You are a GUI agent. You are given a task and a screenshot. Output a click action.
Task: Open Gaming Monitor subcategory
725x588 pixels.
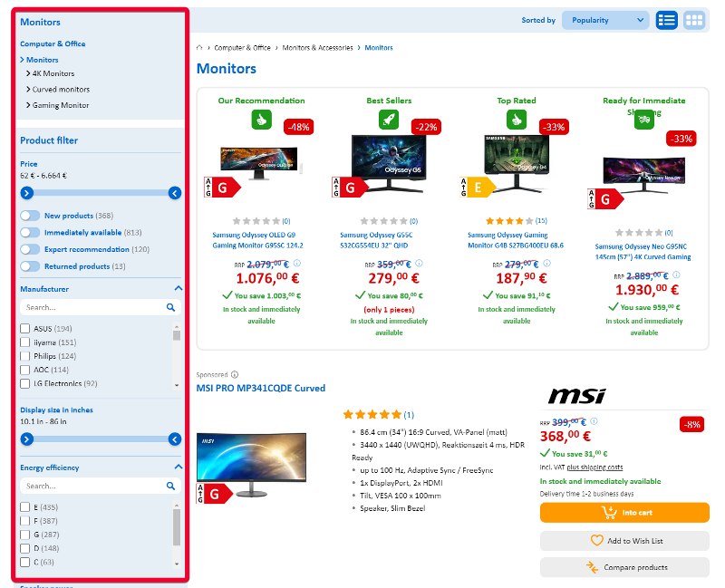click(x=61, y=105)
